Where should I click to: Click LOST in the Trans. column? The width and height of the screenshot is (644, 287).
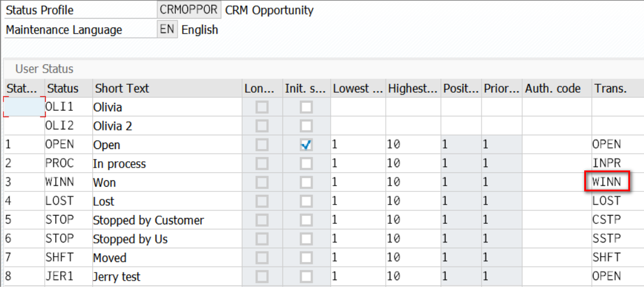click(x=606, y=202)
